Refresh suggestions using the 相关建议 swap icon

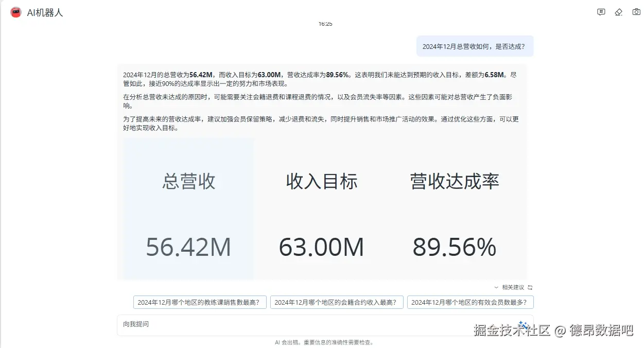click(530, 287)
